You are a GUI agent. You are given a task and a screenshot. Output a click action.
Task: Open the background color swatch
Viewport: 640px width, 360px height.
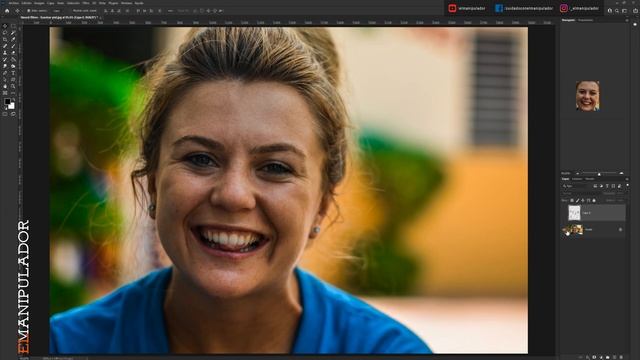click(12, 107)
